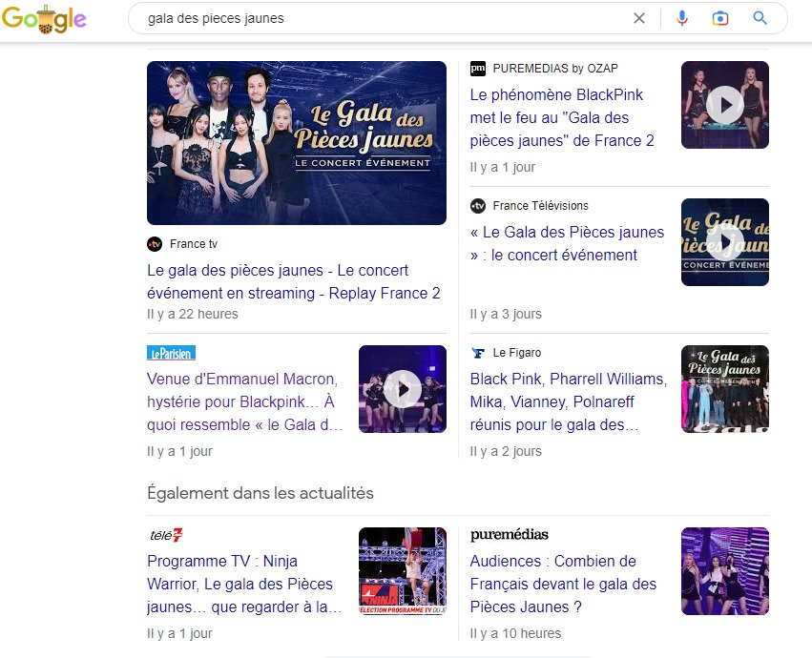Screen dimensions: 812x658
Task: Play the Puremedias BlackPink video thumbnail
Action: click(x=725, y=105)
